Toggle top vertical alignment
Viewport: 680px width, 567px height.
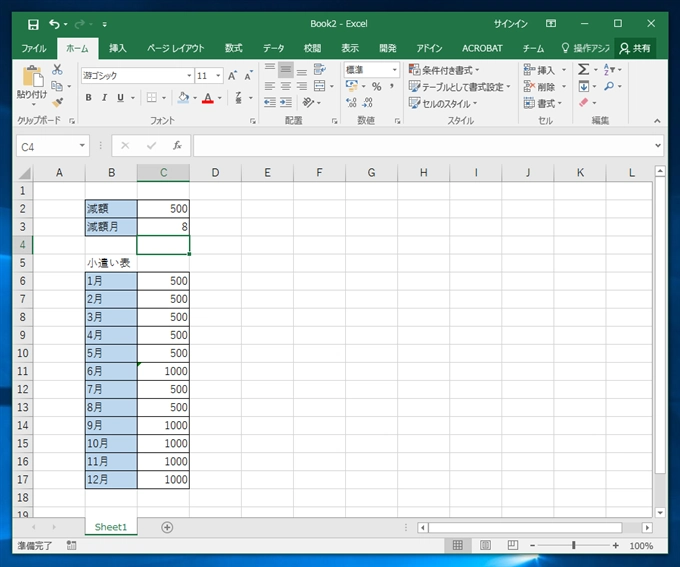click(270, 67)
